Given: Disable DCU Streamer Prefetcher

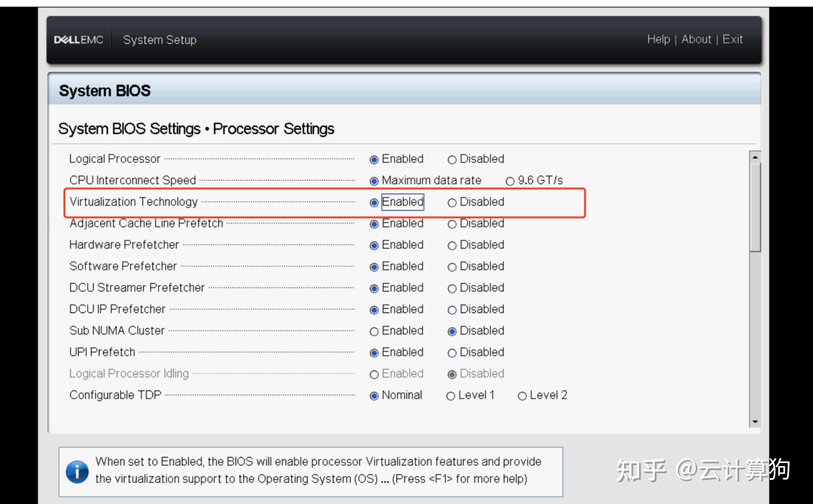Looking at the screenshot, I should (452, 289).
